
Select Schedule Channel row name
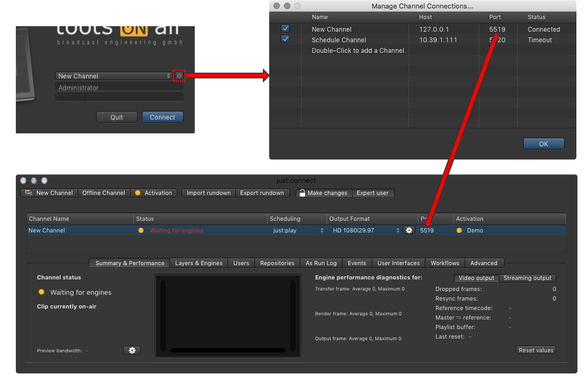(339, 40)
